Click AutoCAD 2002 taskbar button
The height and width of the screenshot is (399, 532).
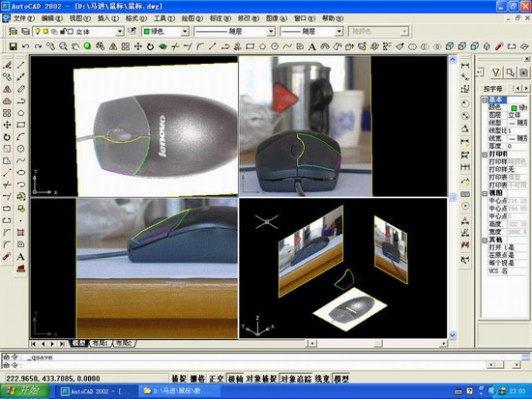coord(97,391)
